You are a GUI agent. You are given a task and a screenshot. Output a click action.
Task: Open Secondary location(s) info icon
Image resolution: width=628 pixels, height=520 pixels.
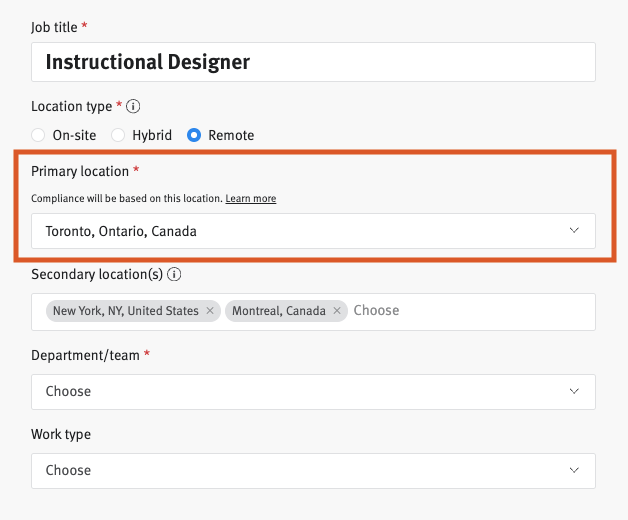(x=174, y=274)
